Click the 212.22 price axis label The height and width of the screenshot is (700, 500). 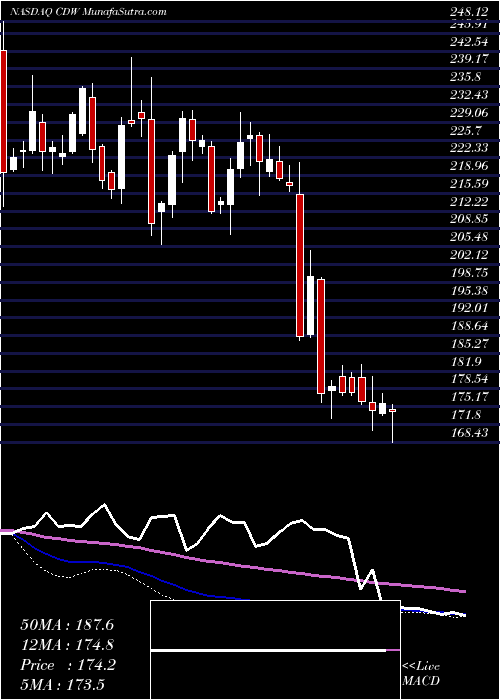click(x=468, y=202)
